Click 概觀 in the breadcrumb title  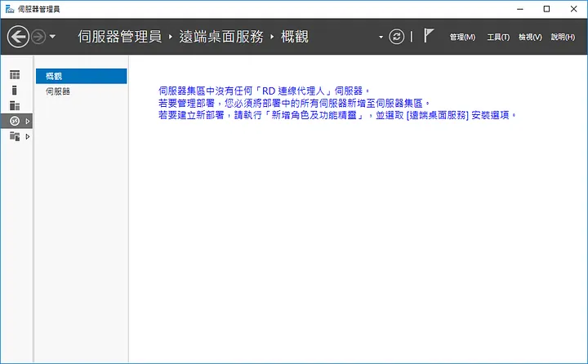pos(295,37)
